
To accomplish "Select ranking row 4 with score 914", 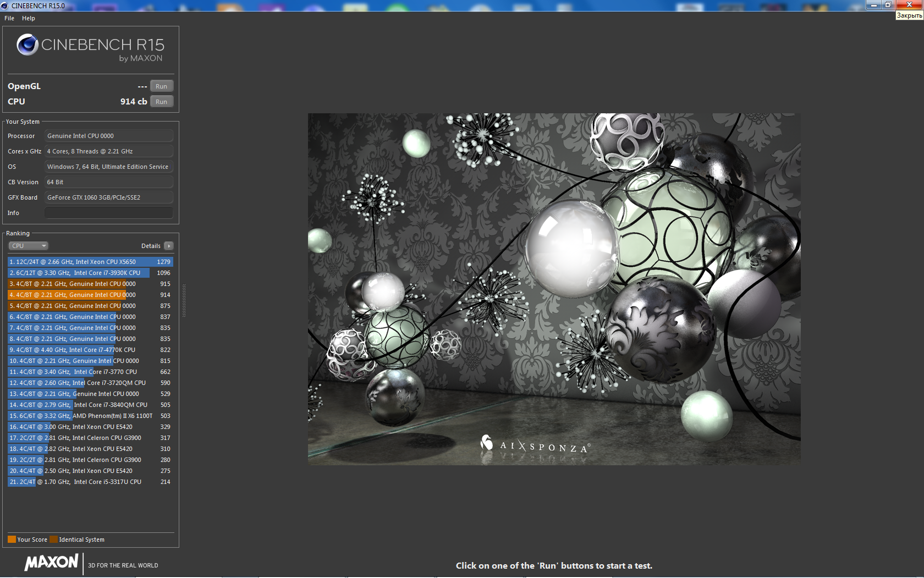I will [90, 295].
